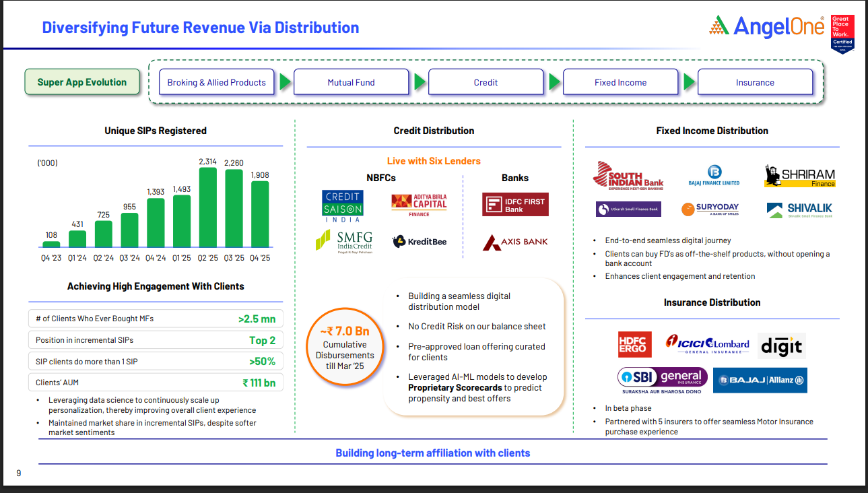This screenshot has height=493, width=868.
Task: Select the Broking & Allied Products box
Action: pos(217,82)
